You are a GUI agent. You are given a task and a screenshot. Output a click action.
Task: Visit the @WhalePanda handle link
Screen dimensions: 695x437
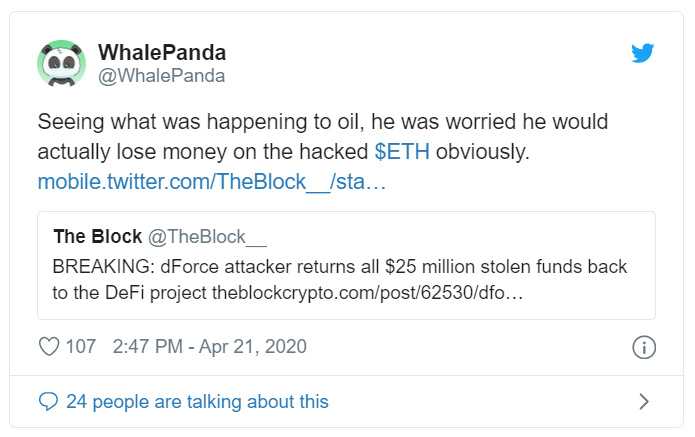tap(161, 76)
